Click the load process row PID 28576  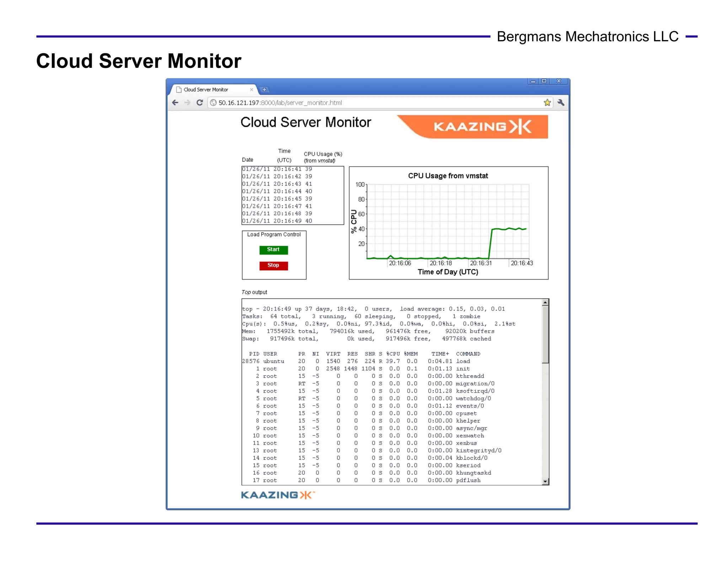[x=356, y=361]
